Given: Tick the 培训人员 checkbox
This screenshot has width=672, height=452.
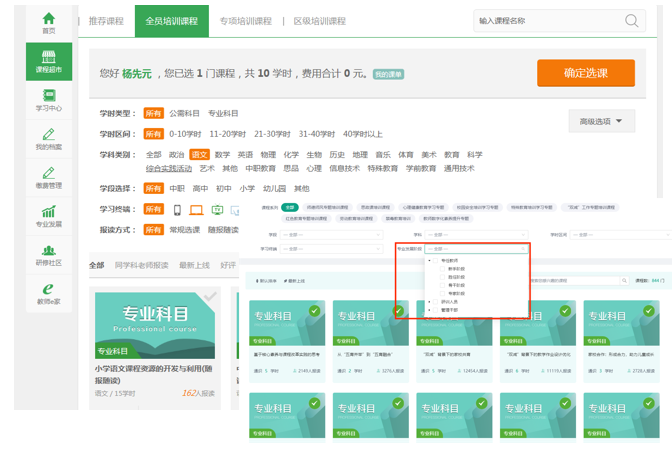Looking at the screenshot, I should [435, 302].
